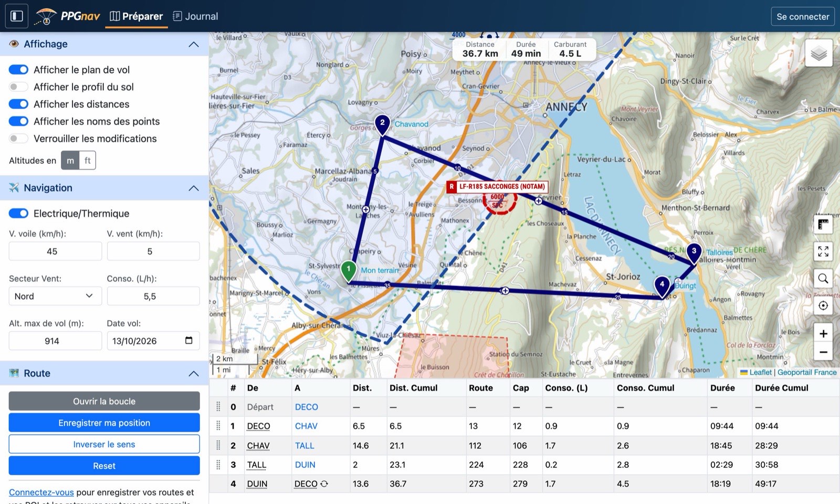840x504 pixels.
Task: Click TALL link in row 2
Action: [304, 445]
